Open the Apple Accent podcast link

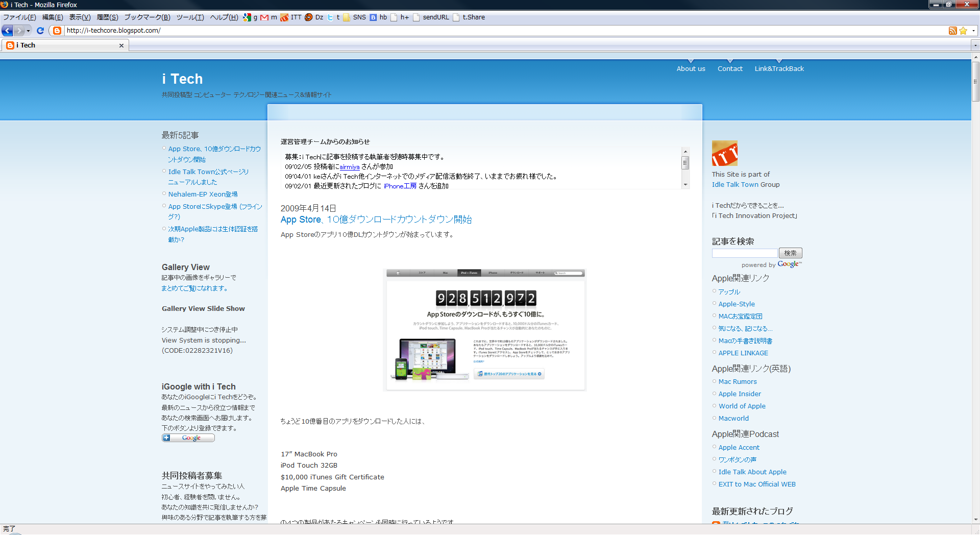coord(739,448)
